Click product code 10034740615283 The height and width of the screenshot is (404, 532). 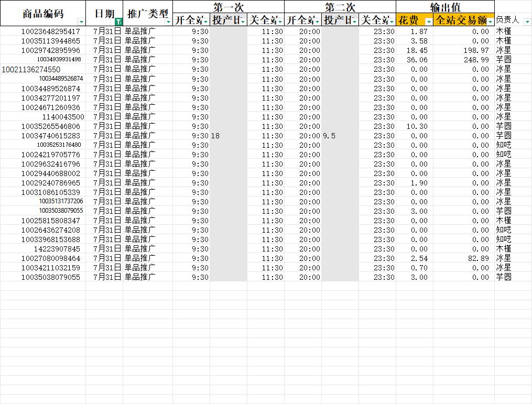point(50,136)
